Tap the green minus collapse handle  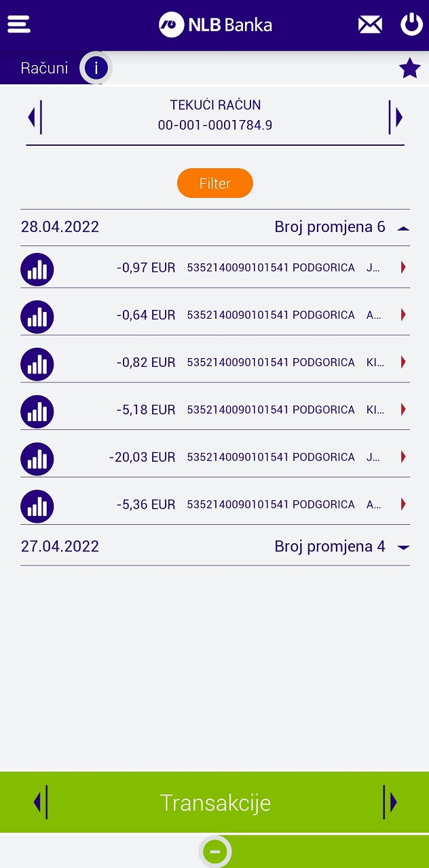click(215, 852)
